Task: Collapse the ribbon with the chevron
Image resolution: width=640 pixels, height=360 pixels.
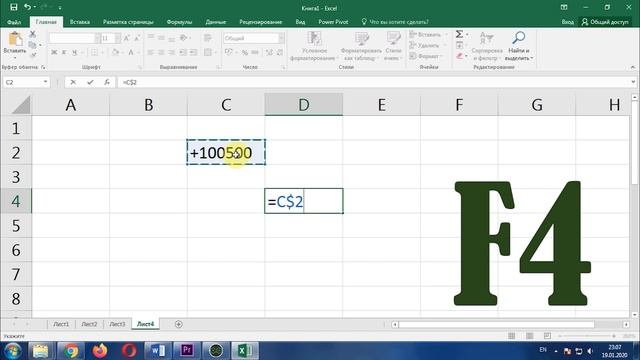Action: pos(633,67)
